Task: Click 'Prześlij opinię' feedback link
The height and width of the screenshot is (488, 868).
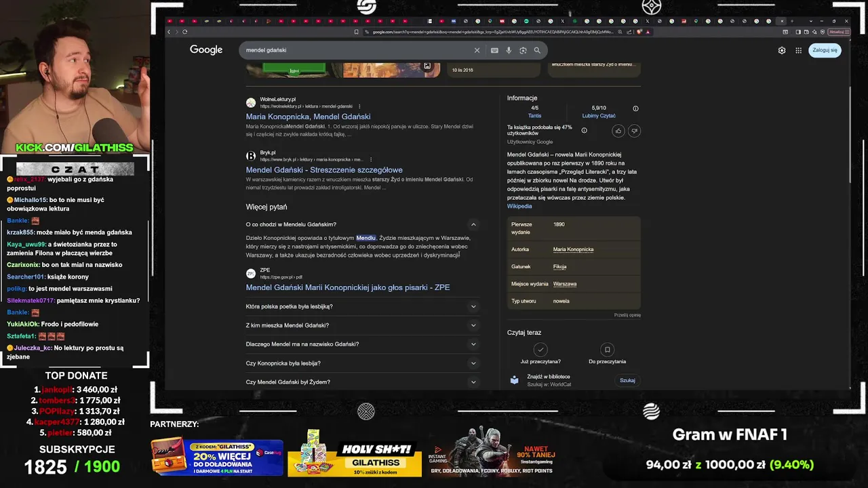Action: pyautogui.click(x=627, y=315)
